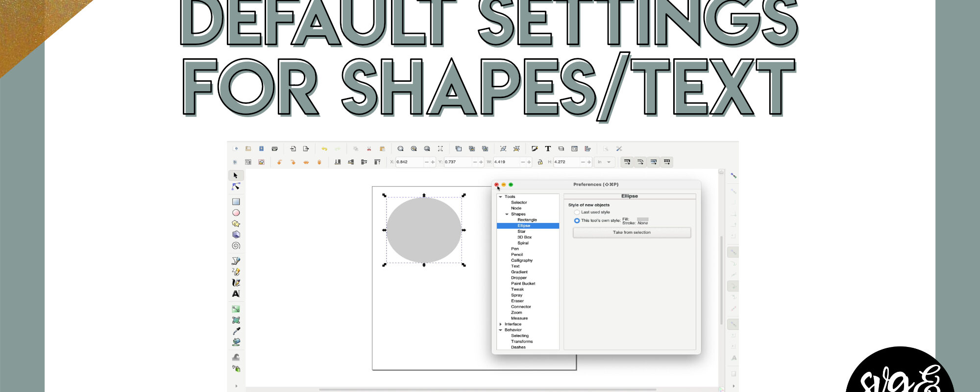
Task: Raise selection to top
Action: (x=377, y=162)
